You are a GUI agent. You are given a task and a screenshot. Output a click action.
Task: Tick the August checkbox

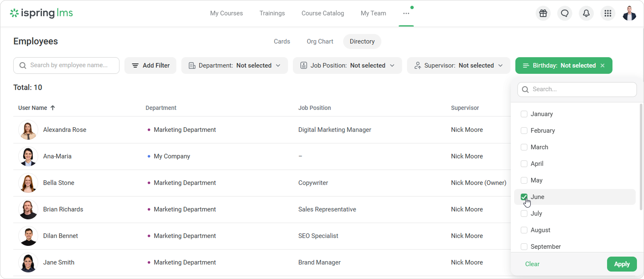(x=524, y=230)
